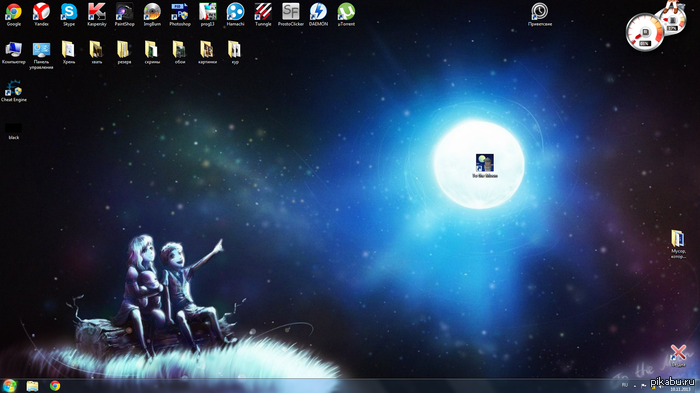Open the Tunngle shortcut

click(263, 14)
